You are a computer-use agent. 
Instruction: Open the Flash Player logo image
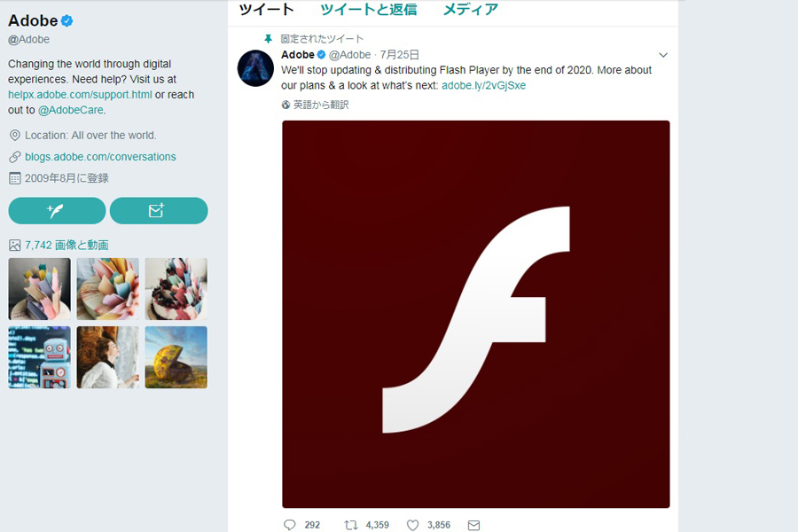475,314
